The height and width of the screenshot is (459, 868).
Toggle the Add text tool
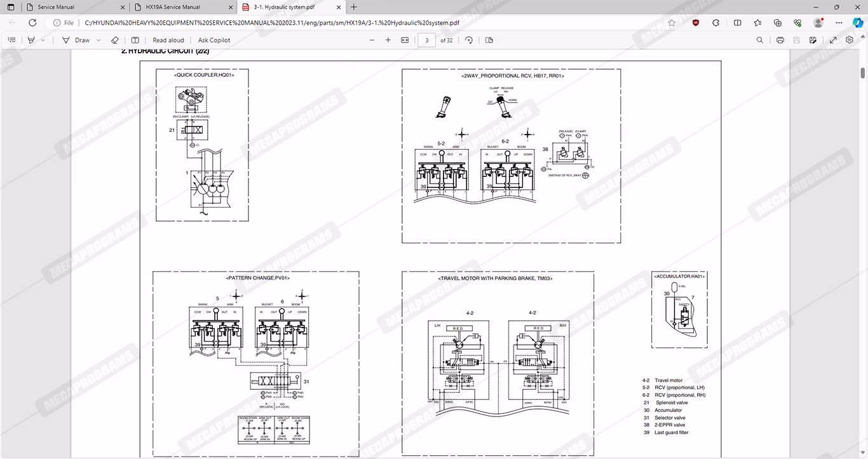(x=135, y=40)
